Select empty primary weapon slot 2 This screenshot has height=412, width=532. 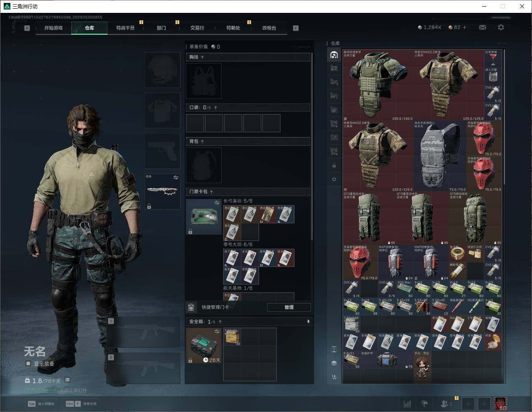pyautogui.click(x=144, y=368)
